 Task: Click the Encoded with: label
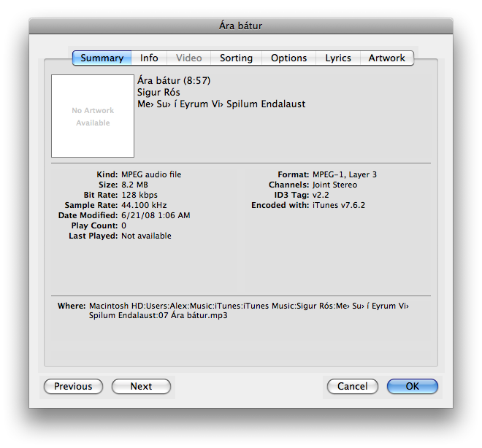[x=280, y=205]
